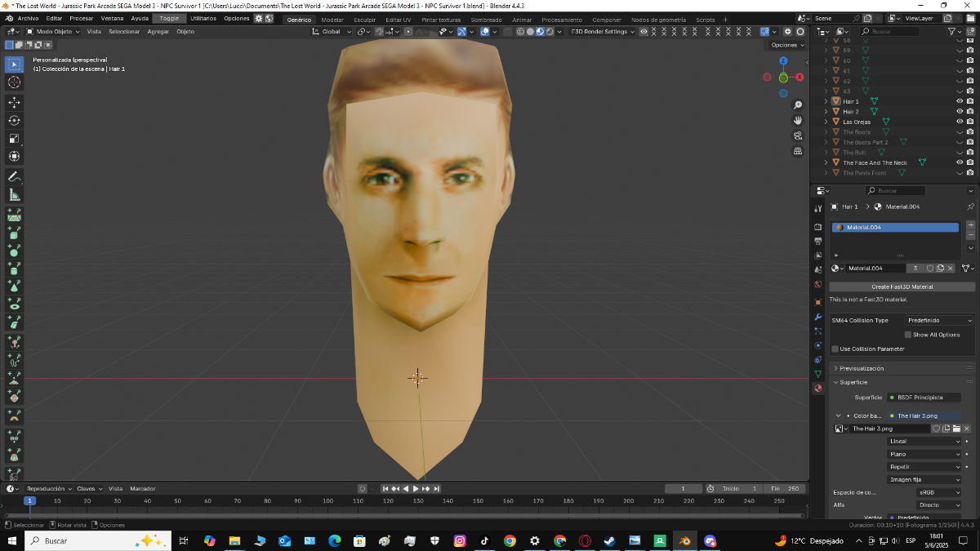
Task: Open the Render properties tab
Action: coord(817,226)
